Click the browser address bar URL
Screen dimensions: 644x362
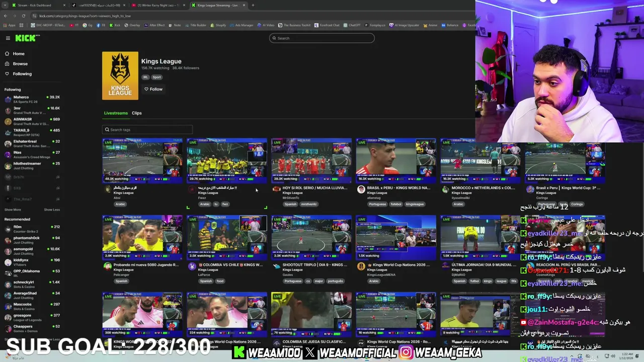(85, 16)
